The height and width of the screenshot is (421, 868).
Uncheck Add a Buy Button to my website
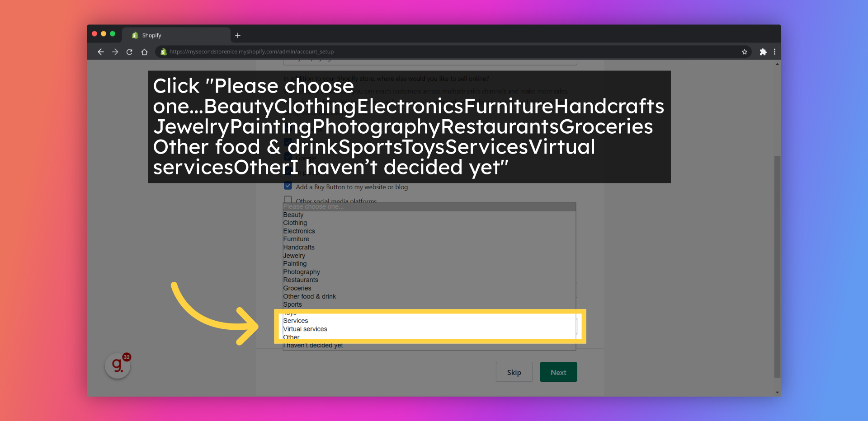pos(288,186)
